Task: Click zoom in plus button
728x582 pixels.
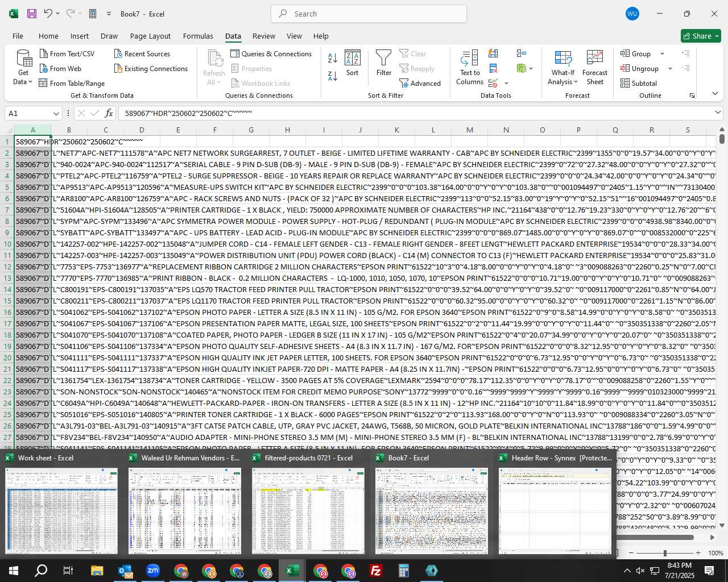Action: (698, 553)
